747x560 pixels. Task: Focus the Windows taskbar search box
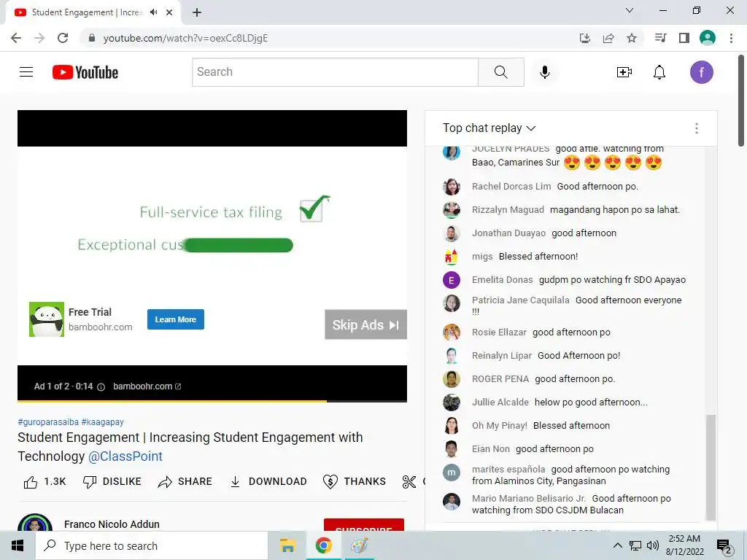(x=152, y=545)
